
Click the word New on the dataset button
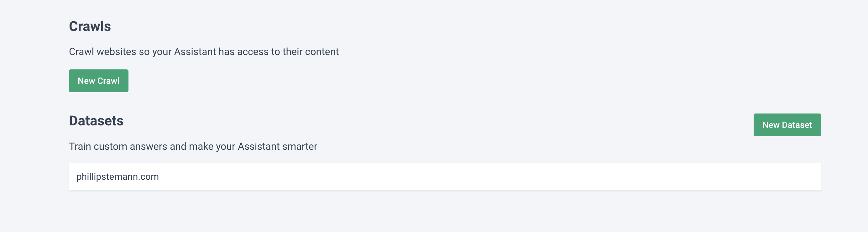click(x=771, y=125)
